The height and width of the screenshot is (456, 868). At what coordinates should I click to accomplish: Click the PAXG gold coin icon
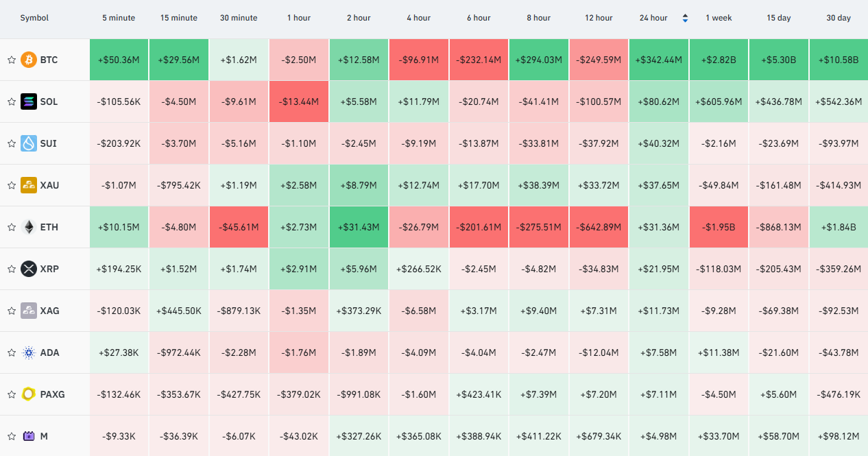tap(29, 394)
